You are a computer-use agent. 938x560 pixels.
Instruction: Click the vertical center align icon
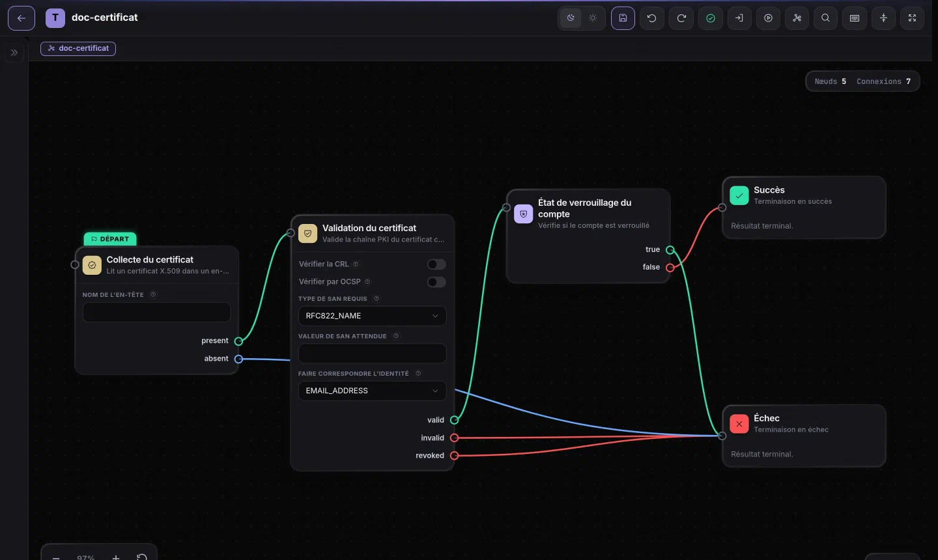point(884,18)
